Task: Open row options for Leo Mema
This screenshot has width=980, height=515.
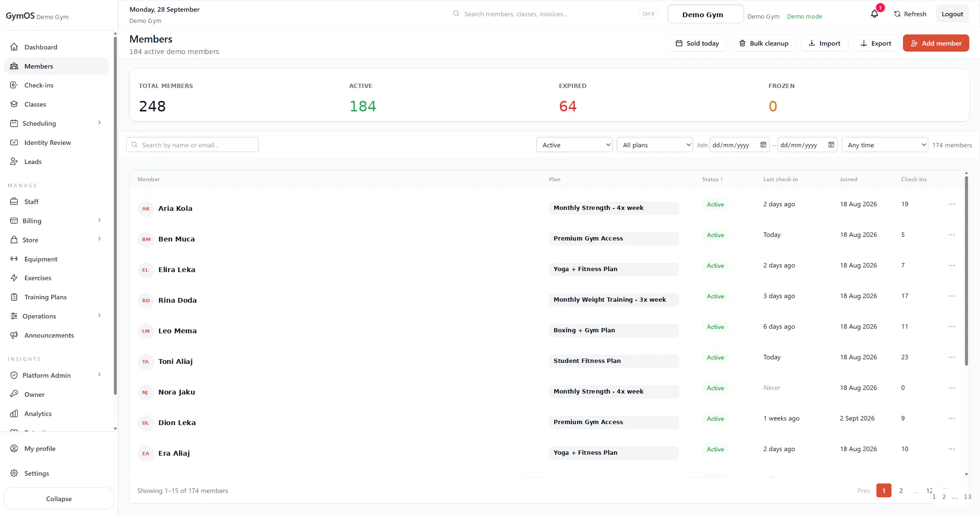Action: tap(951, 327)
